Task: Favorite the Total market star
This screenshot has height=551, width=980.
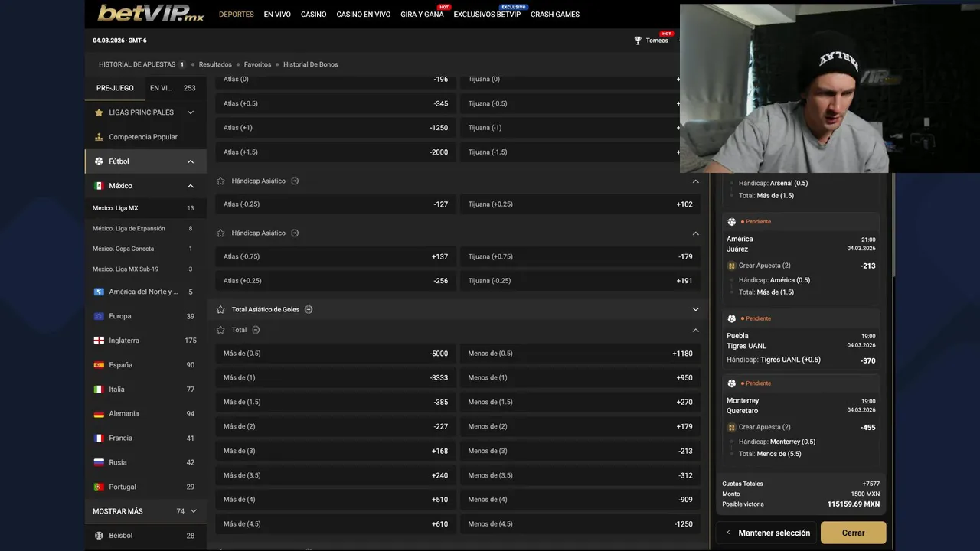Action: pyautogui.click(x=220, y=330)
